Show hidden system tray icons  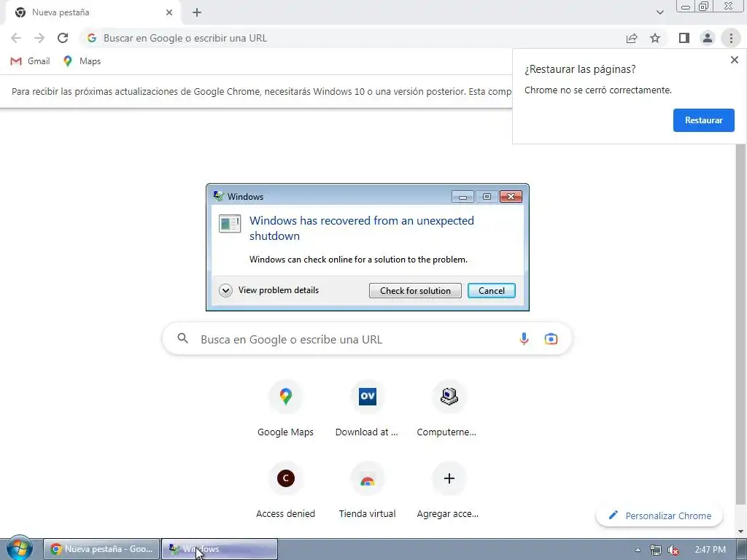[x=638, y=550]
